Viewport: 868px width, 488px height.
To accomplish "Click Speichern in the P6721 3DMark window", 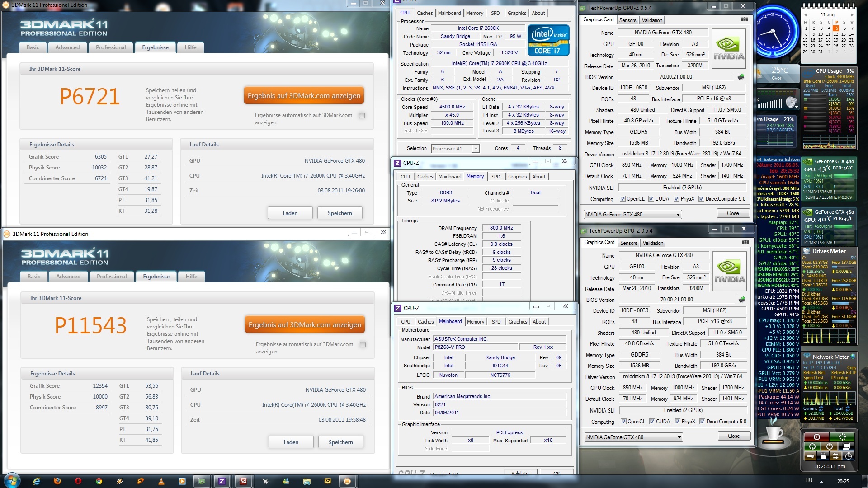I will tap(340, 213).
